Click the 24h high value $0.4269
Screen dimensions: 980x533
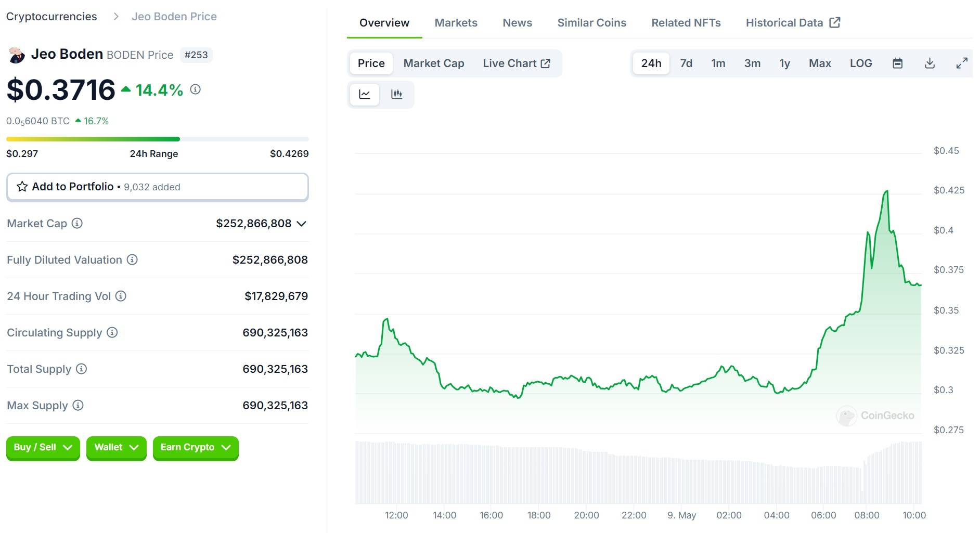click(x=289, y=154)
